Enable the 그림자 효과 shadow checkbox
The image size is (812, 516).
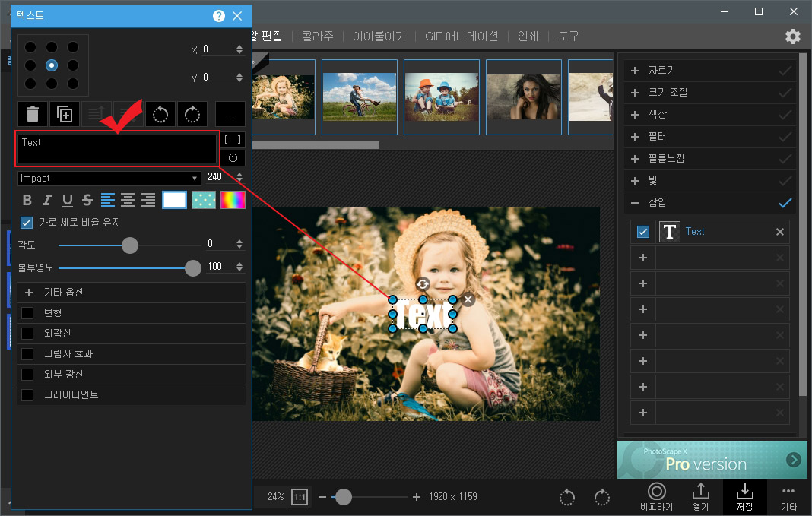[27, 354]
